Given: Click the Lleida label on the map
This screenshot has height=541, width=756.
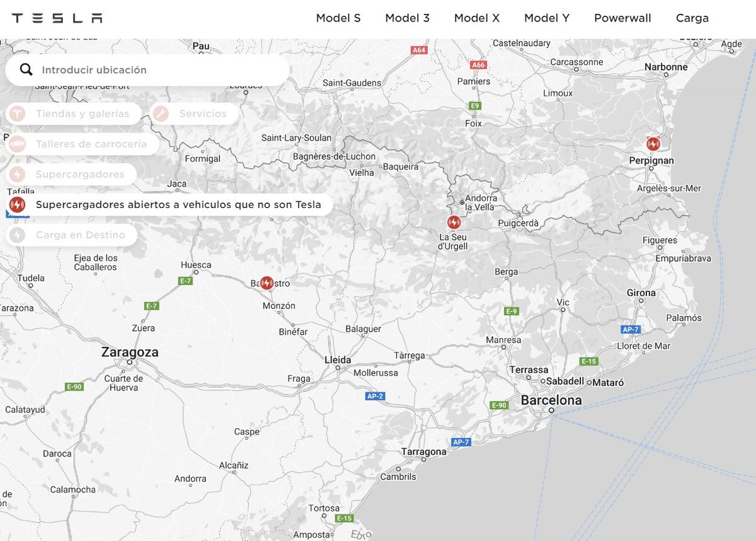Looking at the screenshot, I should tap(337, 360).
